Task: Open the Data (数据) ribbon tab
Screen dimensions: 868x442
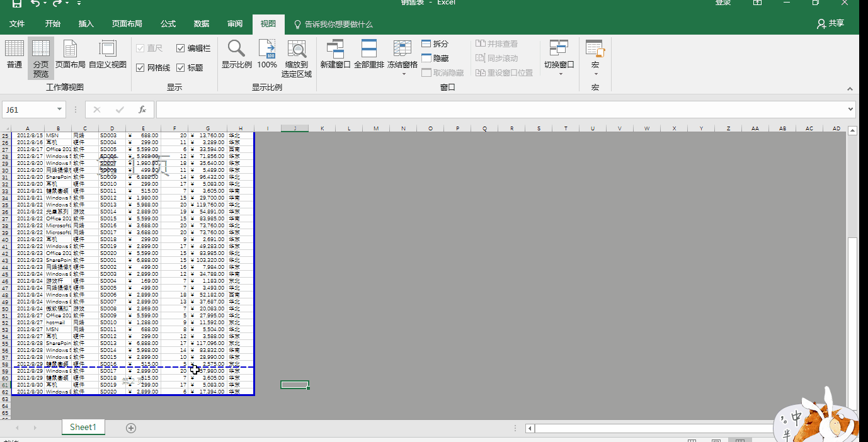Action: click(x=202, y=24)
